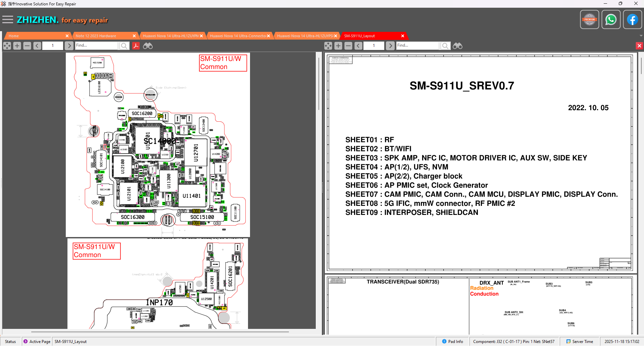Go to next page in right pane
Screen dimensions: 644x346
[390, 46]
